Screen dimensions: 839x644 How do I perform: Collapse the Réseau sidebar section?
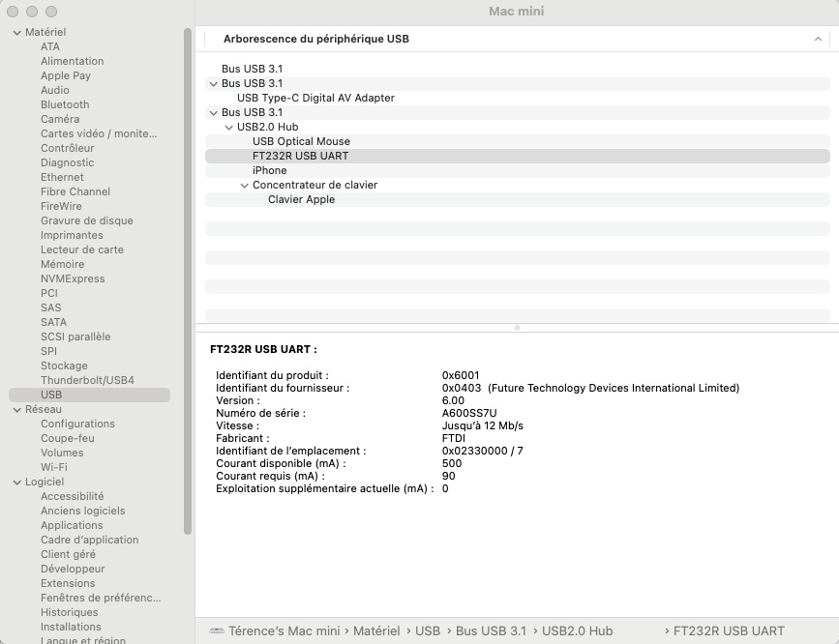16,410
